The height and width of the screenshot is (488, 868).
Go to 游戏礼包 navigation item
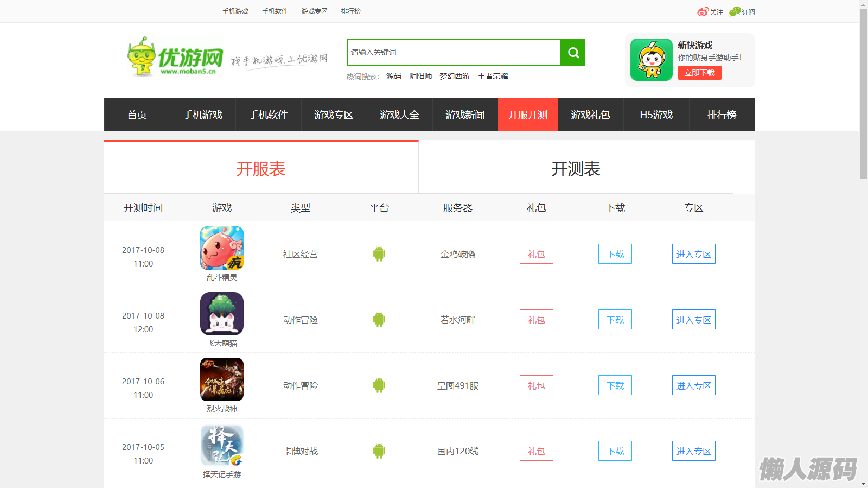click(x=591, y=115)
